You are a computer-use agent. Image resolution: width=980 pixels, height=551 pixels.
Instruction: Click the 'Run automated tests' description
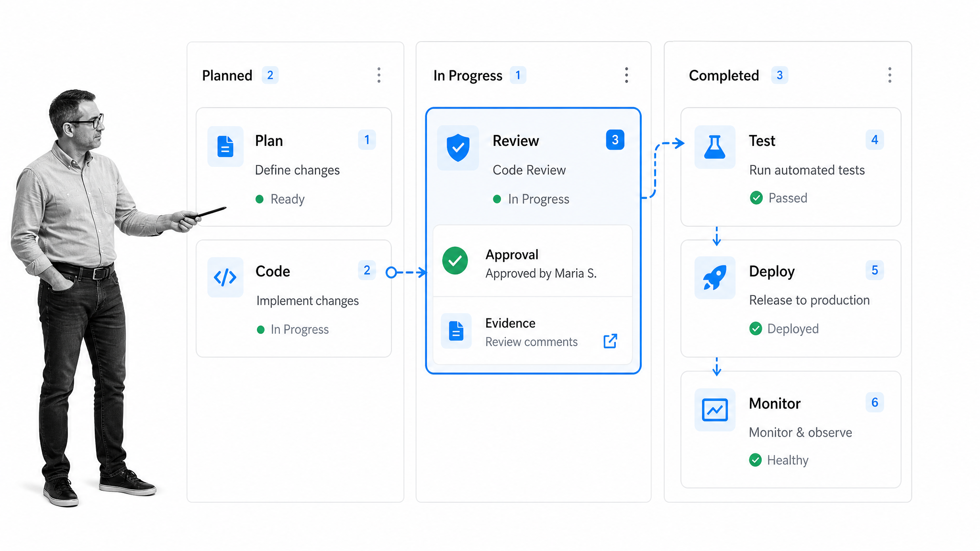(x=807, y=170)
